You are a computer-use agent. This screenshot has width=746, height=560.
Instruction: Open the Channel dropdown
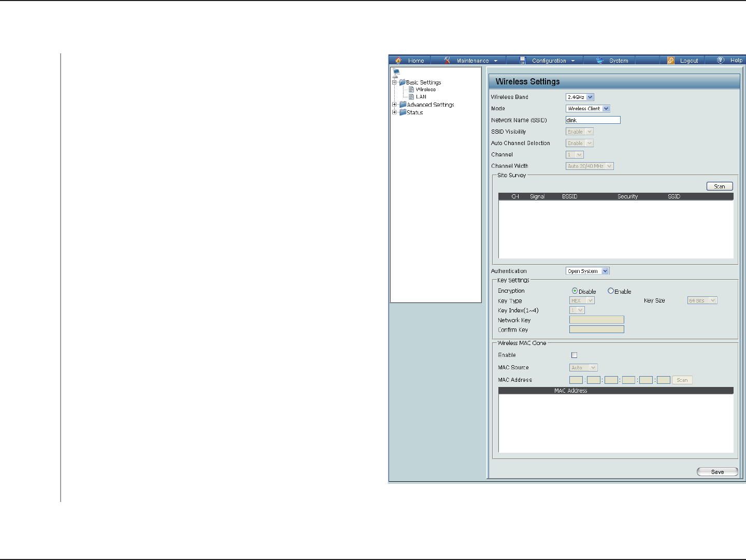tap(575, 154)
